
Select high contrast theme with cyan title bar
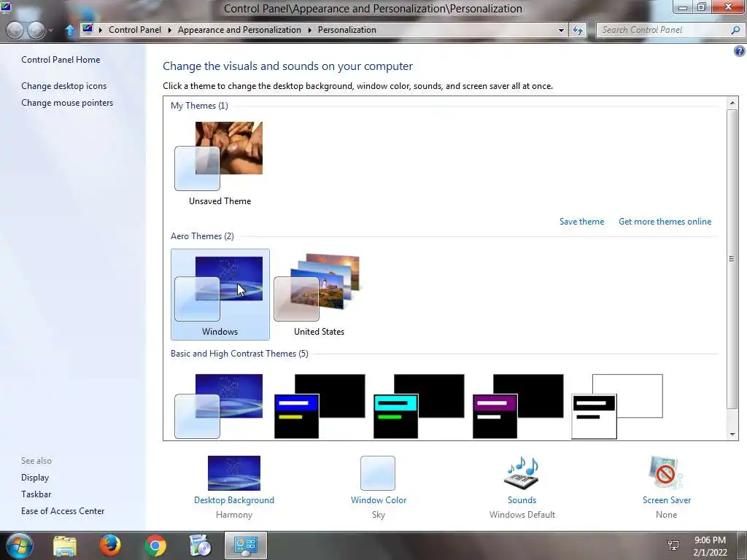pyautogui.click(x=419, y=406)
